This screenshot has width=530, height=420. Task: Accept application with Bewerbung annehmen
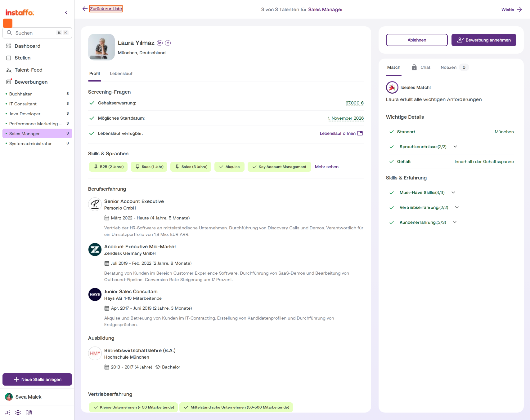[484, 40]
